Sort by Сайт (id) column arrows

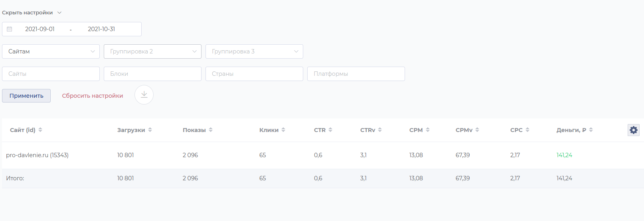tap(40, 130)
